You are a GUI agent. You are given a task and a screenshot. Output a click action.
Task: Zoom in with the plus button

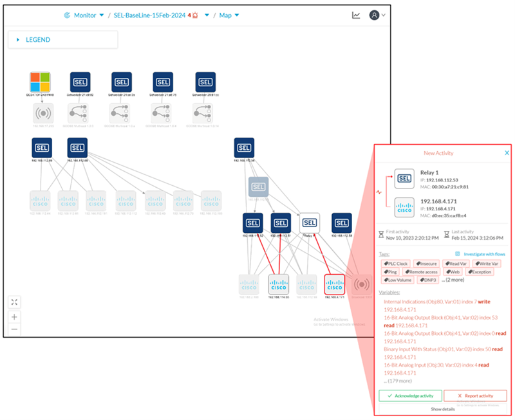(x=15, y=316)
